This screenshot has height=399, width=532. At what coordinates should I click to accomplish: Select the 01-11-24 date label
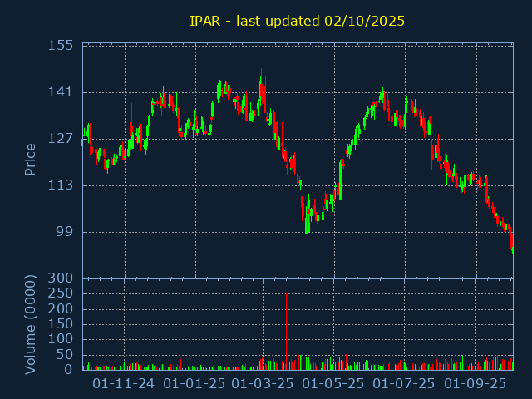click(x=123, y=383)
